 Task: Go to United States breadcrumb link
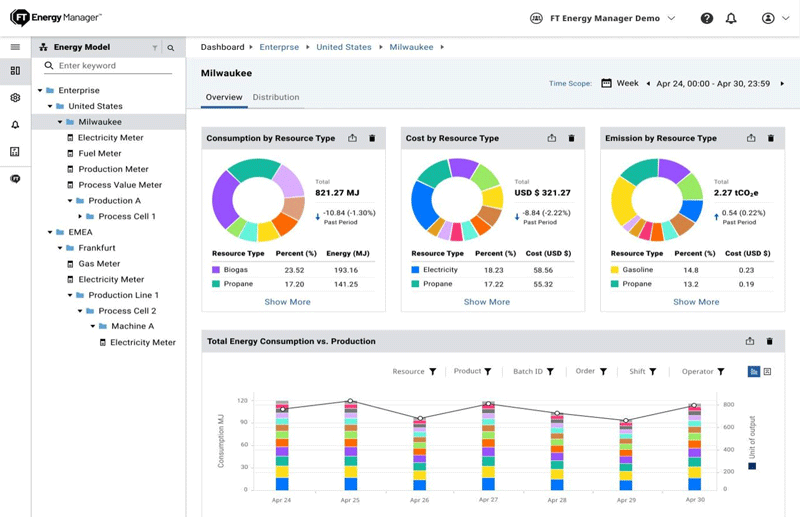coord(343,47)
